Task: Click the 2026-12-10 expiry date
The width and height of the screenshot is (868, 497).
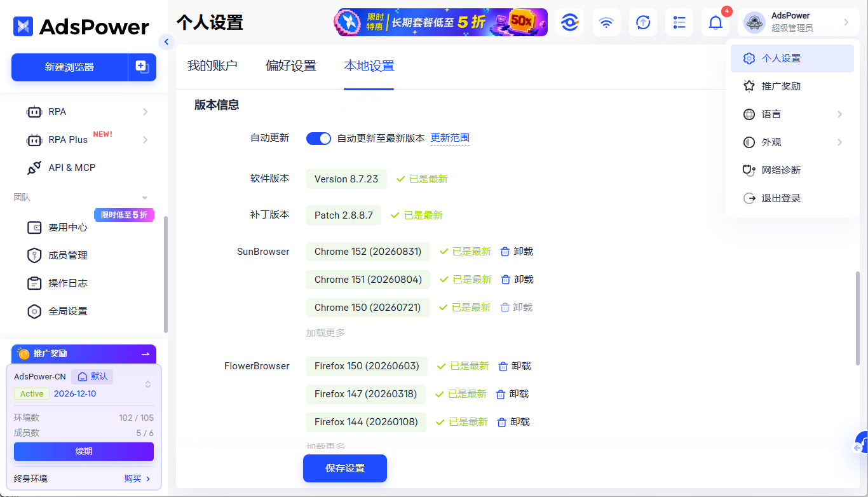Action: tap(75, 394)
